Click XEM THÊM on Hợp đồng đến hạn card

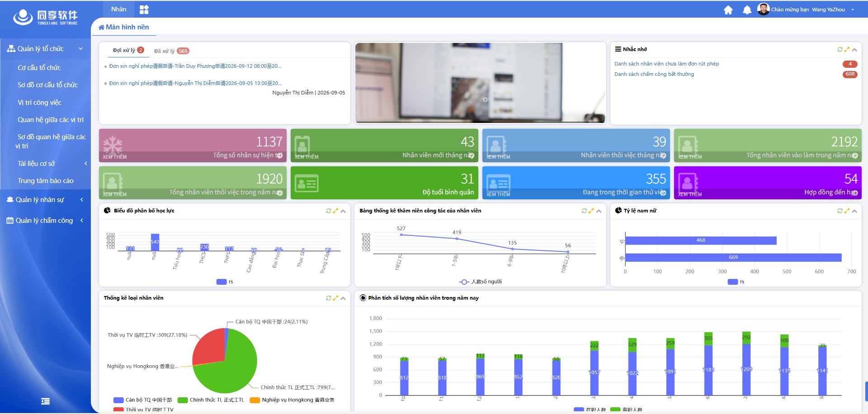pyautogui.click(x=690, y=194)
